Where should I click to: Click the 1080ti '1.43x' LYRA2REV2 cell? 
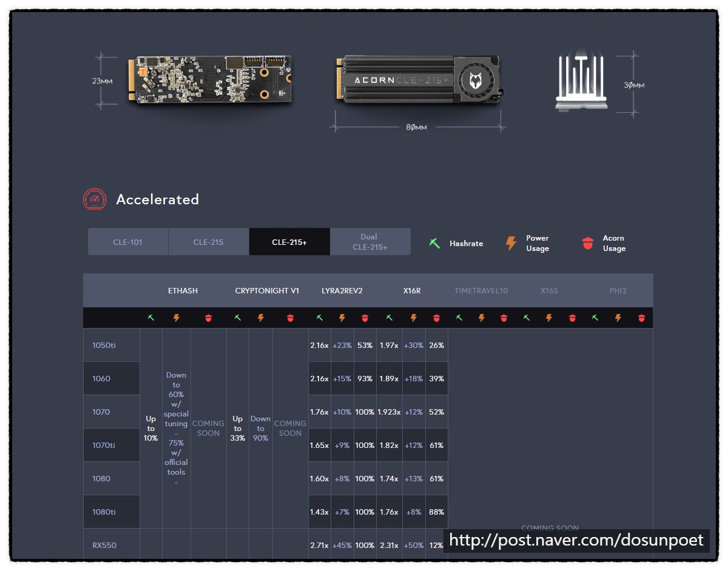click(320, 512)
